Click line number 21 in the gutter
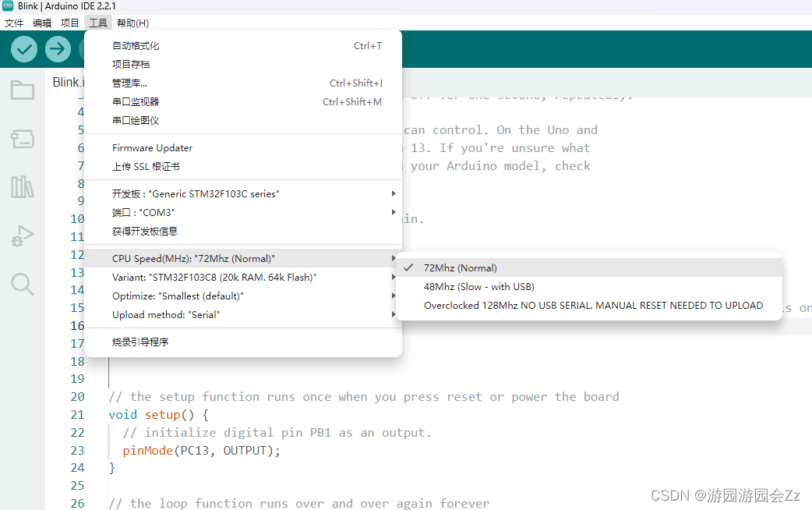Viewport: 812px width, 510px height. (x=78, y=415)
